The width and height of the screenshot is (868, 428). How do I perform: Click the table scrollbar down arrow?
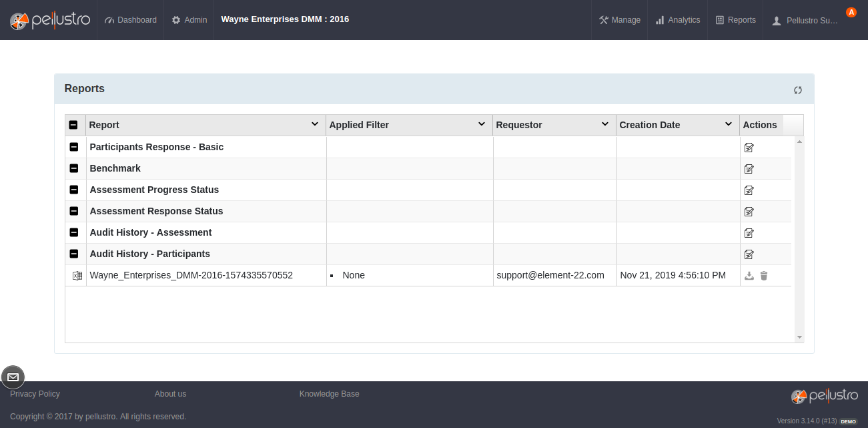coord(799,338)
